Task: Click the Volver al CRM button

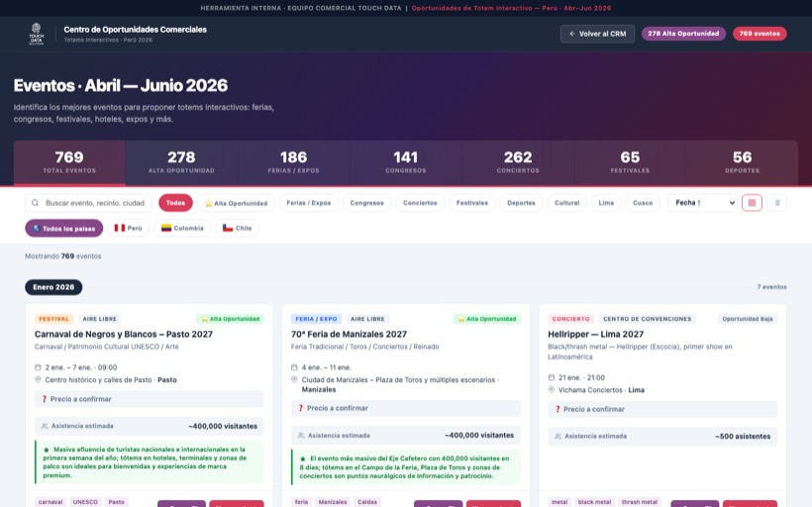Action: pos(597,34)
